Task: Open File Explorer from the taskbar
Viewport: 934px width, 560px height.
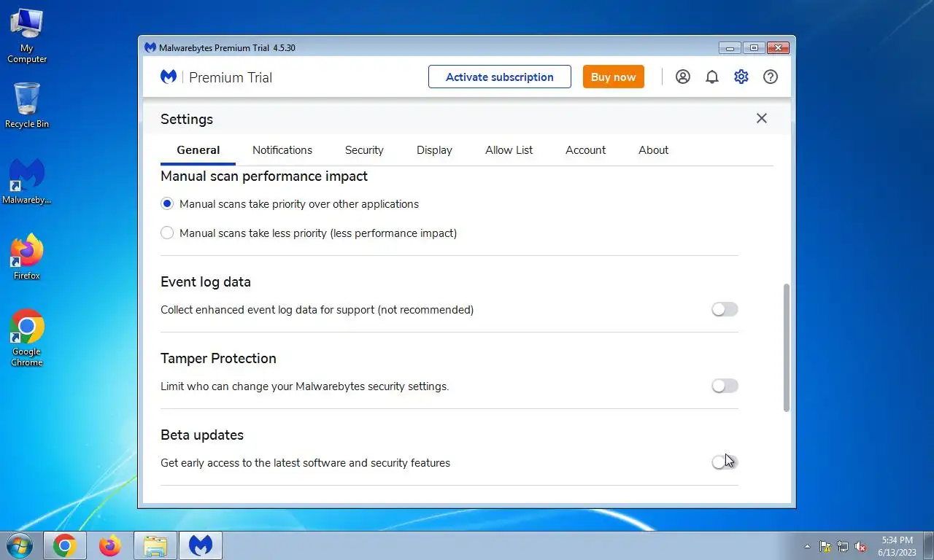Action: coord(155,545)
